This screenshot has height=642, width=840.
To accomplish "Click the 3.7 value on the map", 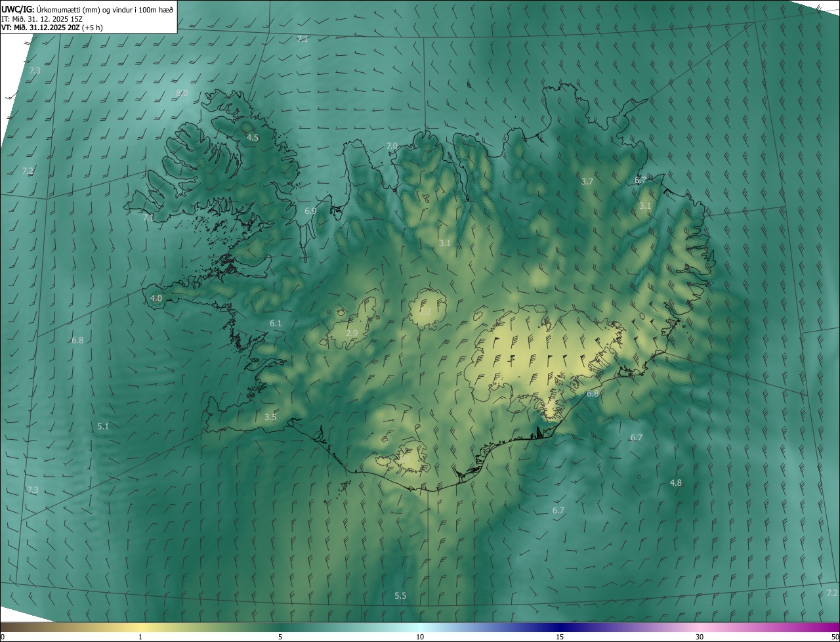I will [x=587, y=181].
